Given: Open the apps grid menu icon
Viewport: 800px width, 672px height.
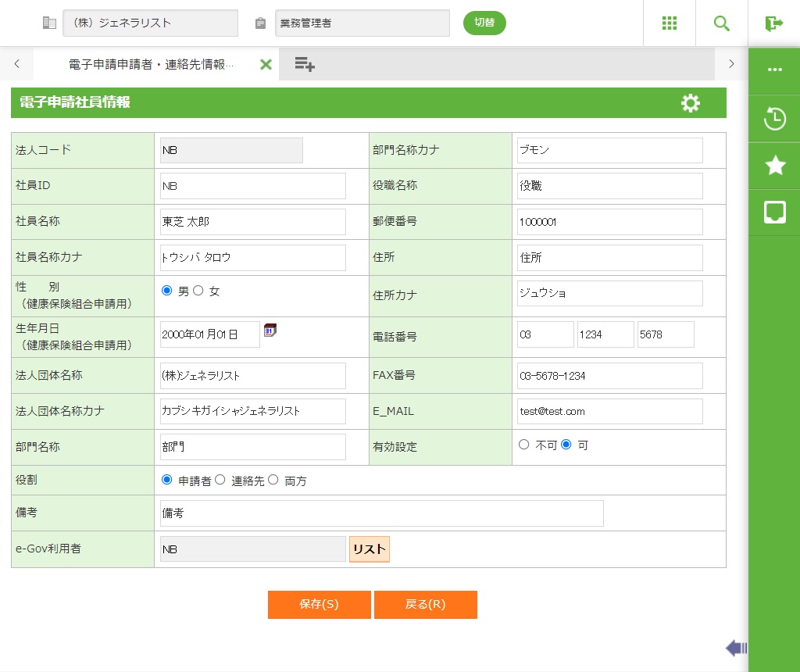Looking at the screenshot, I should [669, 23].
